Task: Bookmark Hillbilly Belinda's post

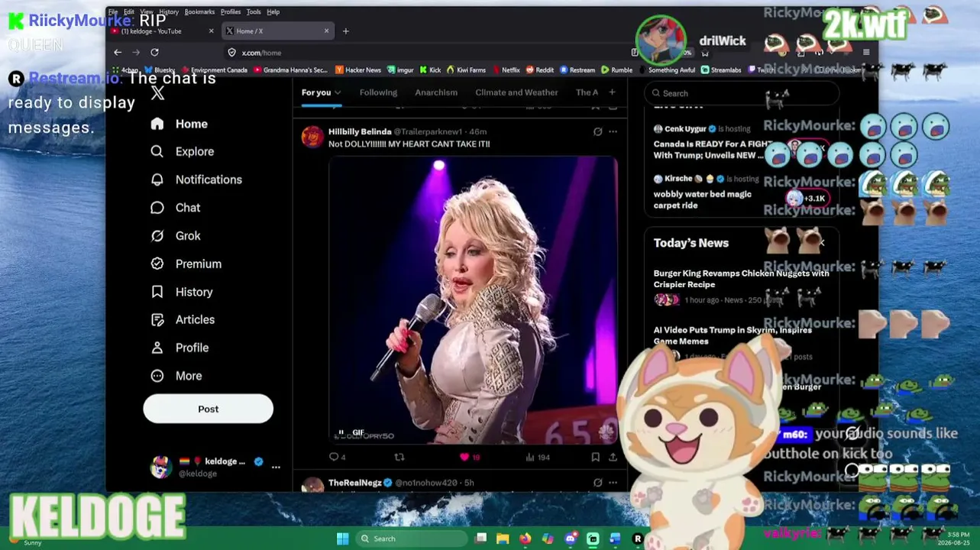Action: (x=595, y=457)
